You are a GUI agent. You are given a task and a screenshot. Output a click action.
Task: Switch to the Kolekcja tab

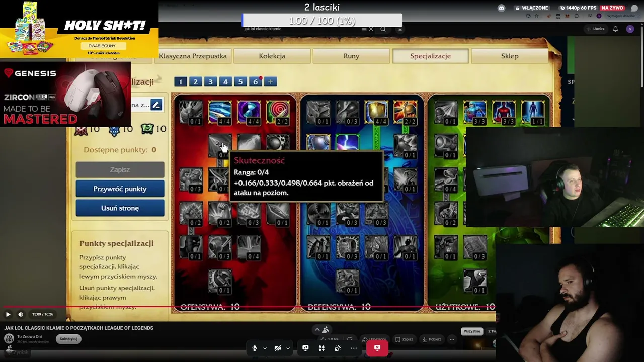pos(272,56)
